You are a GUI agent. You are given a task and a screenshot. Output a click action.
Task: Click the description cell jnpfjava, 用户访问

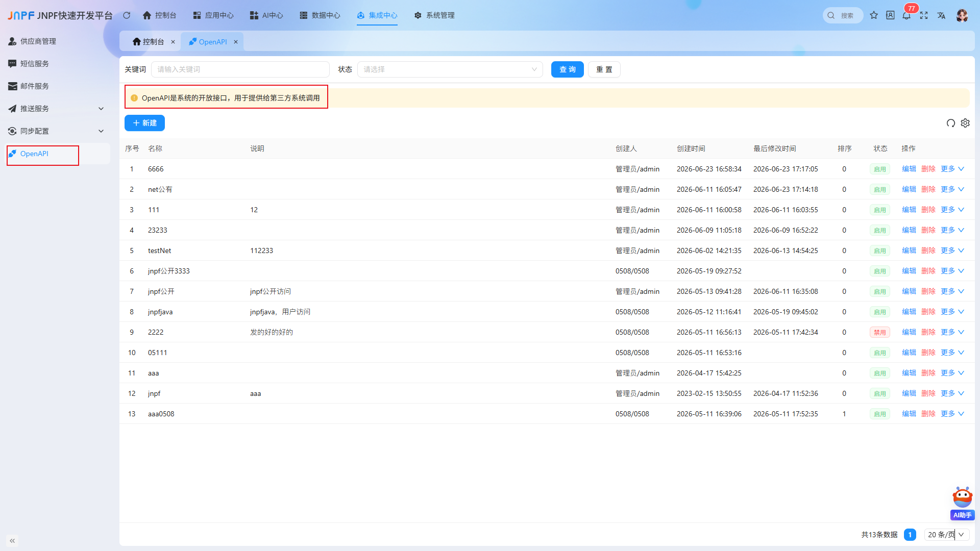tap(280, 312)
